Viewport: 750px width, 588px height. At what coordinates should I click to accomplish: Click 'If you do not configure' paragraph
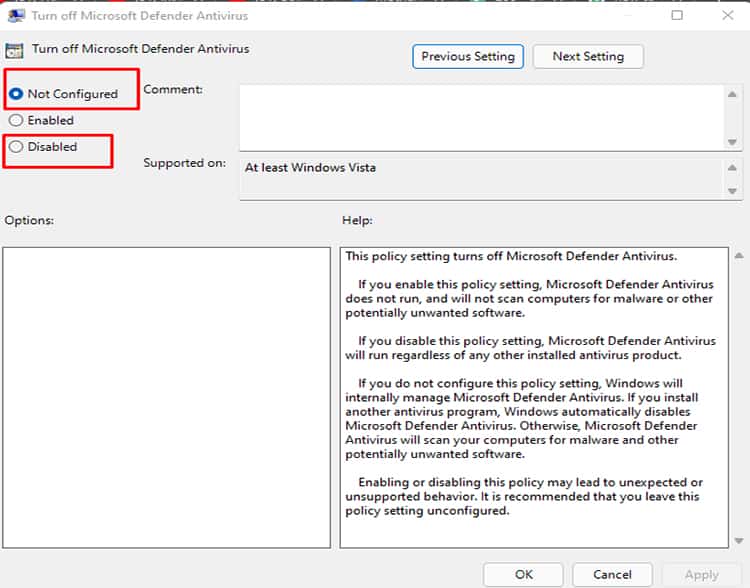(522, 419)
